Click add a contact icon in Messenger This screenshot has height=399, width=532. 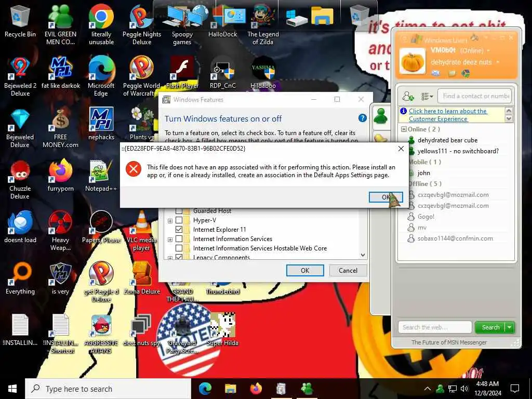[408, 96]
